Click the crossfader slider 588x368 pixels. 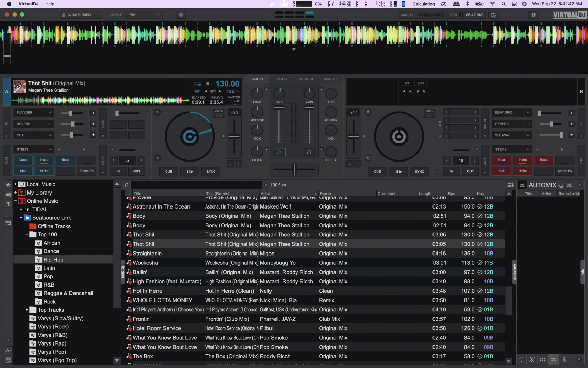(294, 169)
